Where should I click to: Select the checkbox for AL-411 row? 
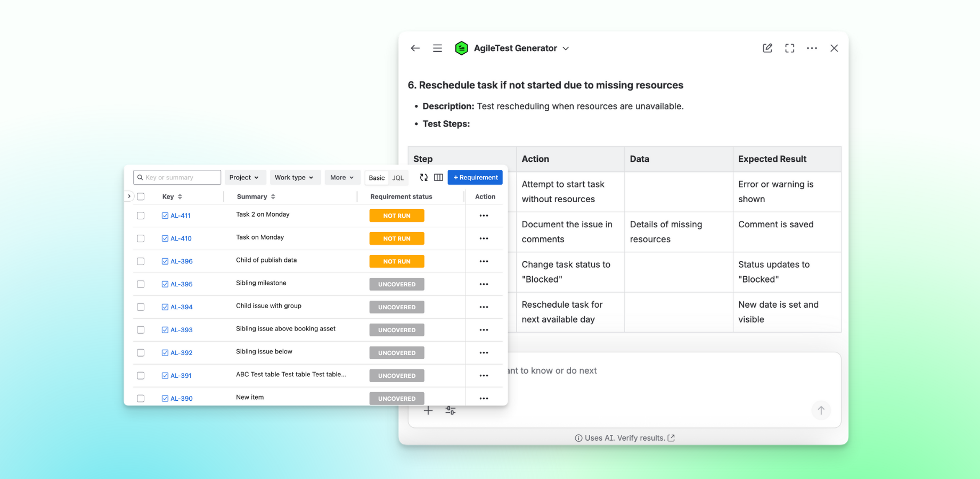(x=141, y=216)
